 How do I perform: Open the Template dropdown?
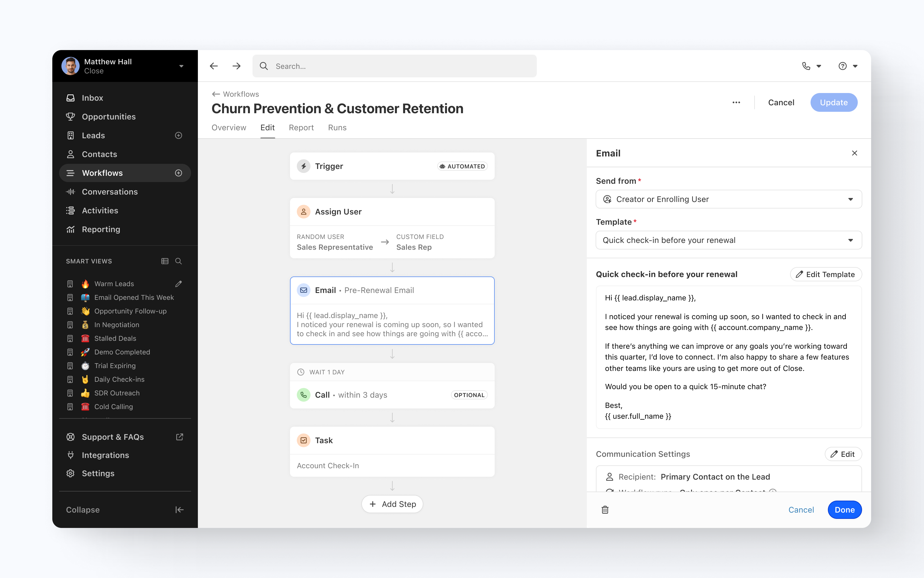pyautogui.click(x=728, y=240)
